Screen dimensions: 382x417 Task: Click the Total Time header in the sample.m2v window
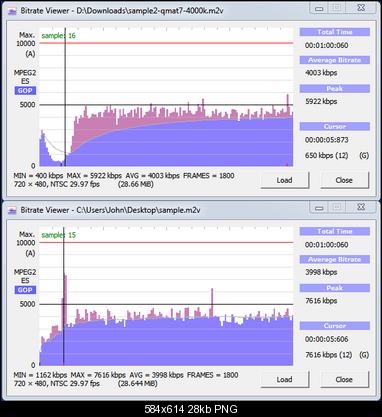335,231
